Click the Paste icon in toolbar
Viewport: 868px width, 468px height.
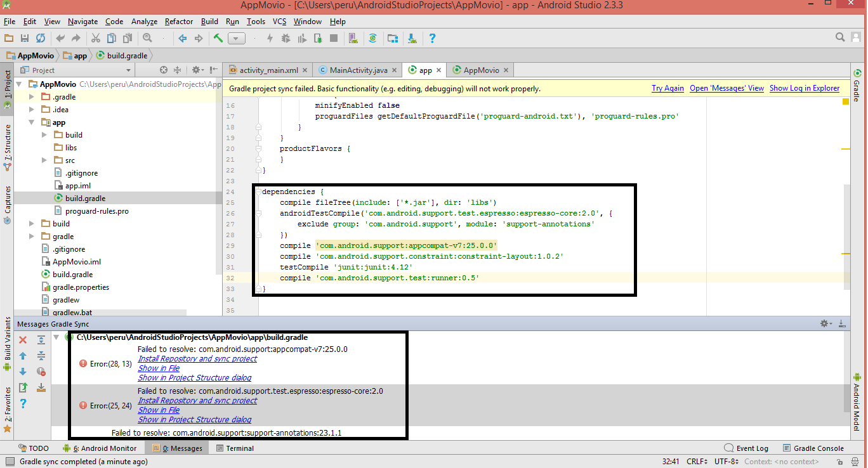point(128,39)
